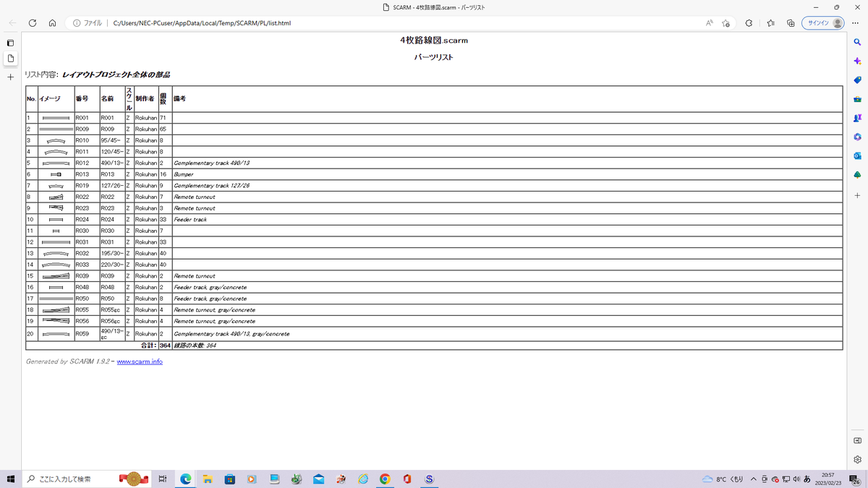Open the Mail app from the taskbar

[x=318, y=479]
